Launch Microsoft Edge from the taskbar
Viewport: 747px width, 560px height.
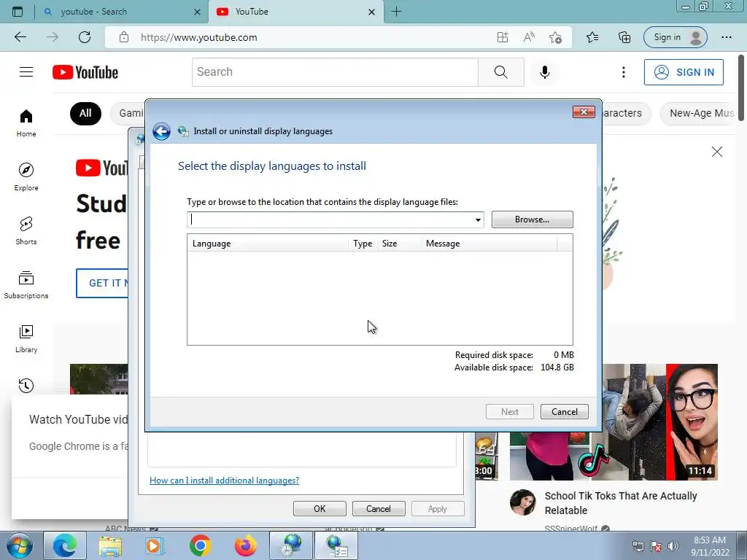click(x=65, y=545)
